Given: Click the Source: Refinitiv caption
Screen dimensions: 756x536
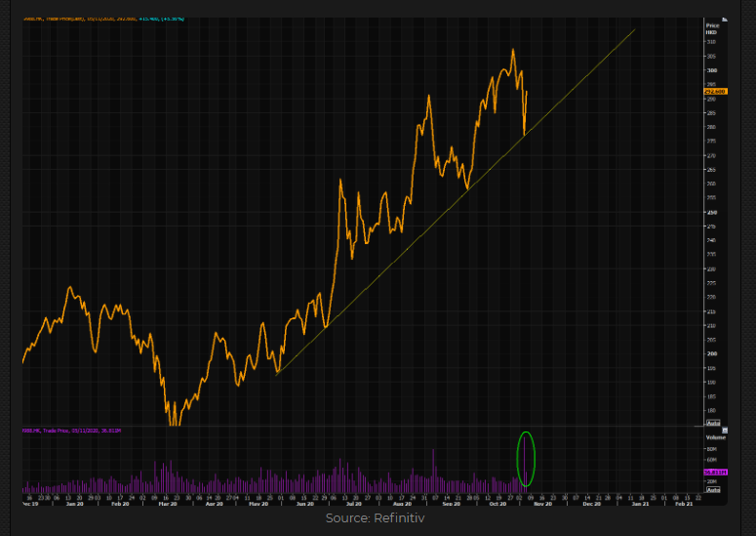Looking at the screenshot, I should point(376,518).
